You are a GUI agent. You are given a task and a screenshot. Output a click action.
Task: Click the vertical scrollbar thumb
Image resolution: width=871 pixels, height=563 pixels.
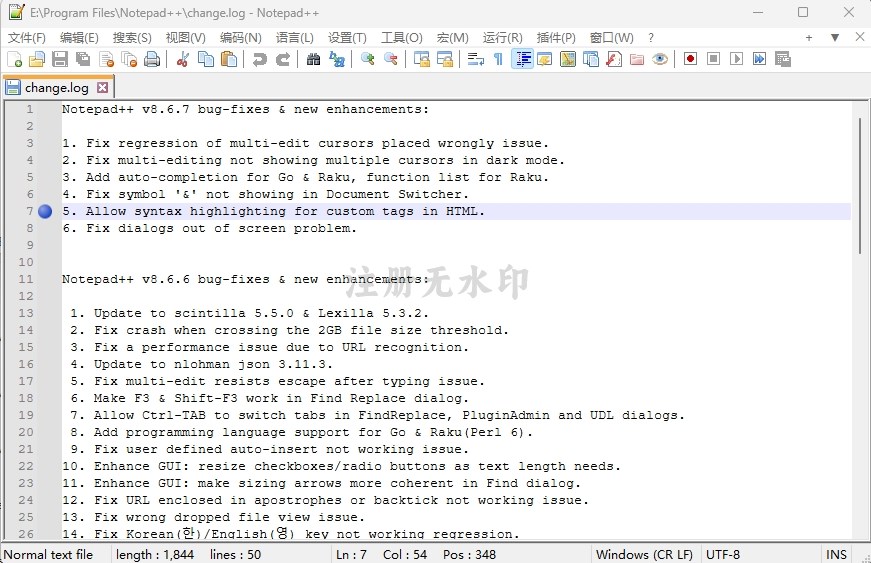pos(860,186)
